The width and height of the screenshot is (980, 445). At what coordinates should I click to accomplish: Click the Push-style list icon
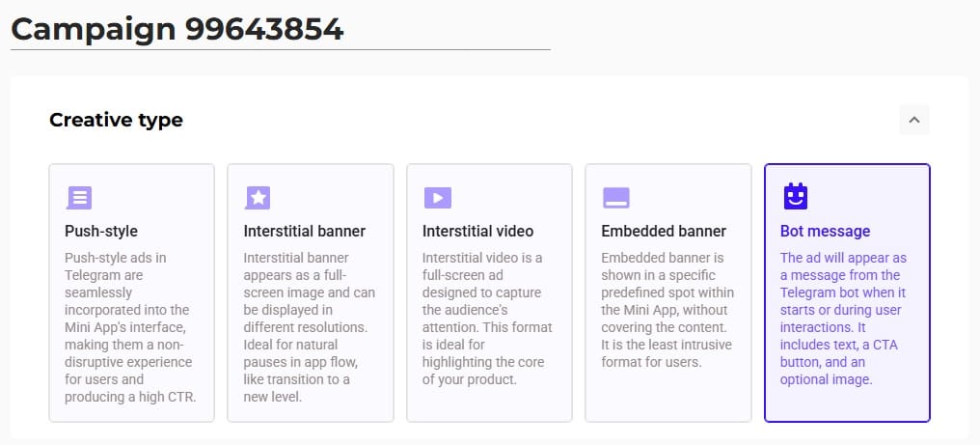click(79, 198)
